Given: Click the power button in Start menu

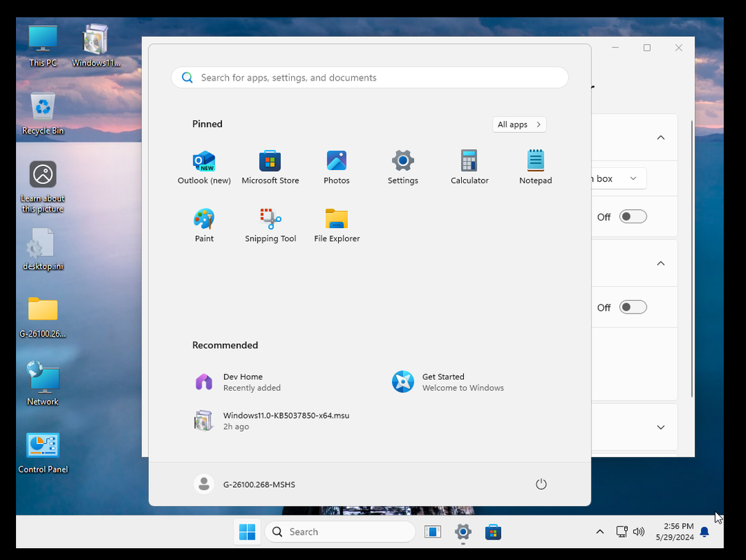Looking at the screenshot, I should coord(541,484).
